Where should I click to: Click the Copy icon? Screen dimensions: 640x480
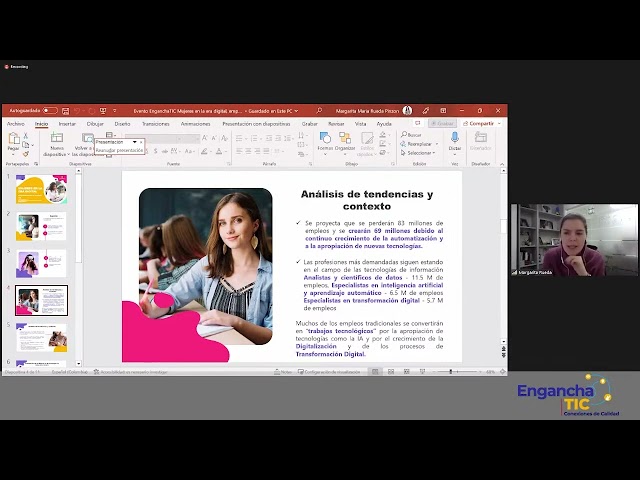[x=26, y=144]
